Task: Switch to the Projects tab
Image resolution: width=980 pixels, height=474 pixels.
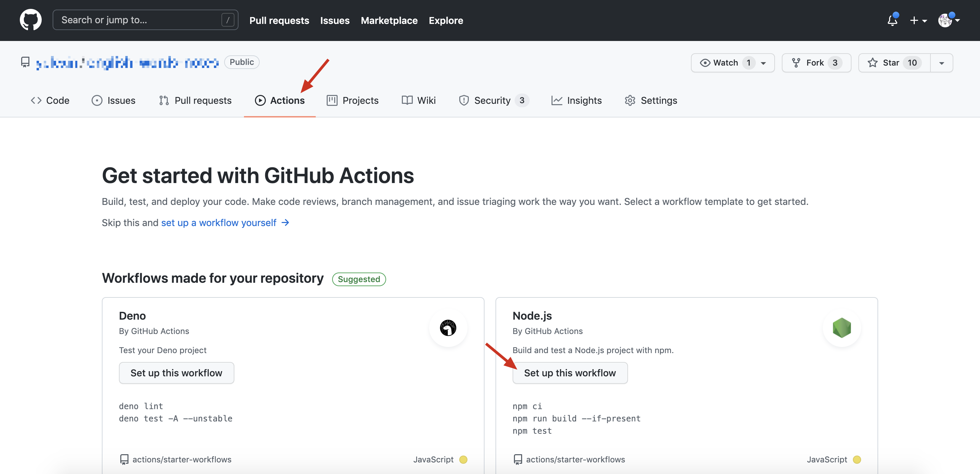Action: [x=353, y=100]
